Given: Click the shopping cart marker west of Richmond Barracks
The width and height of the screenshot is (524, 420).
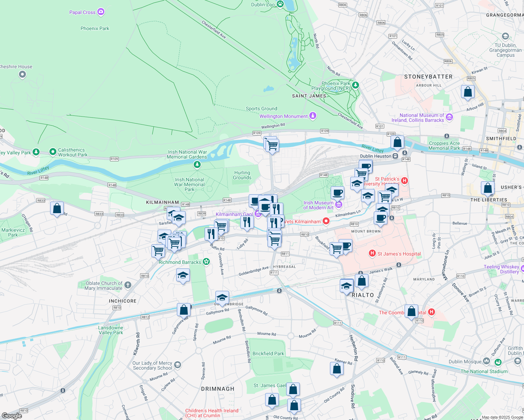Looking at the screenshot, I should (158, 251).
